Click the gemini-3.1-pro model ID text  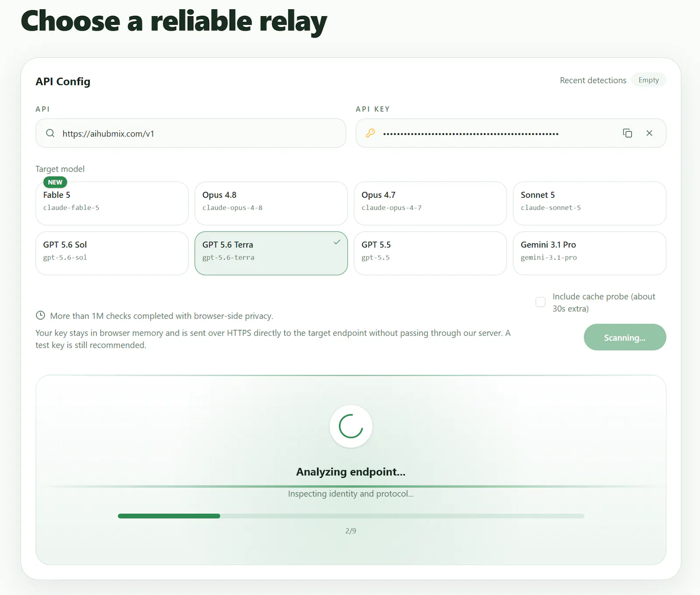coord(549,258)
